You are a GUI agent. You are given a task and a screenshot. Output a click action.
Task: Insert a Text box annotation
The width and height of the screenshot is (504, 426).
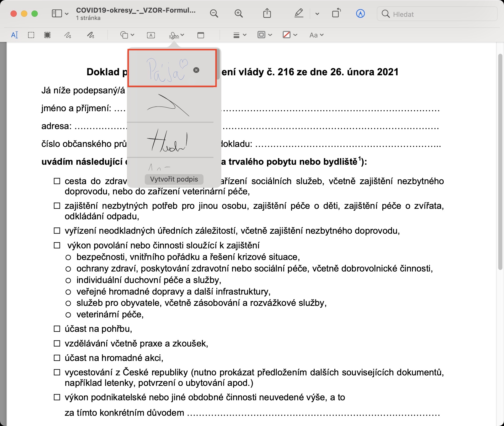point(151,35)
